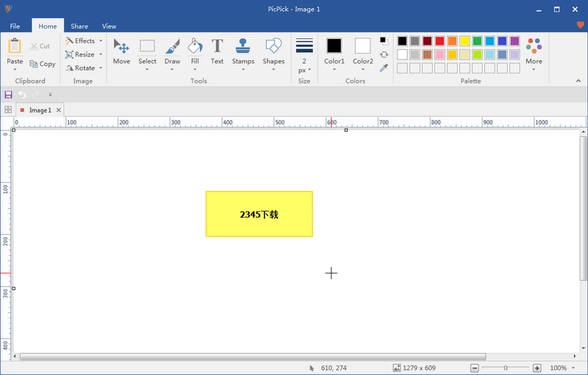Screen dimensions: 588x375
Task: Zoom in with the plus button
Action: click(537, 368)
